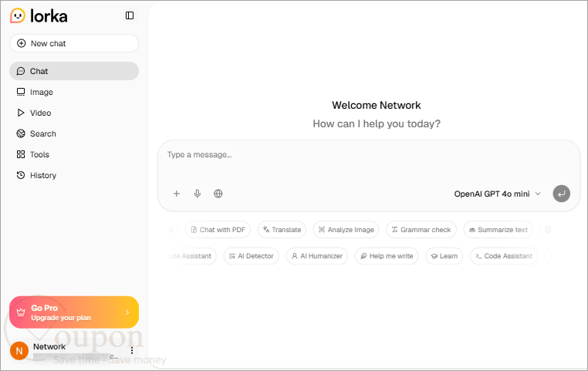Go to Search in the sidebar
588x371 pixels.
click(74, 133)
